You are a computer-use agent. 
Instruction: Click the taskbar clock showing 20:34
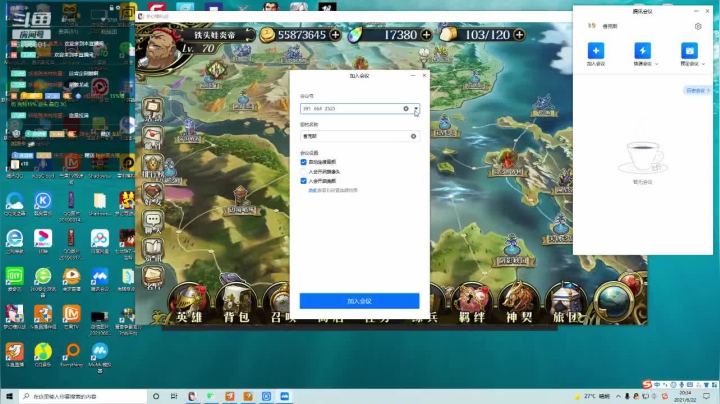click(x=685, y=396)
